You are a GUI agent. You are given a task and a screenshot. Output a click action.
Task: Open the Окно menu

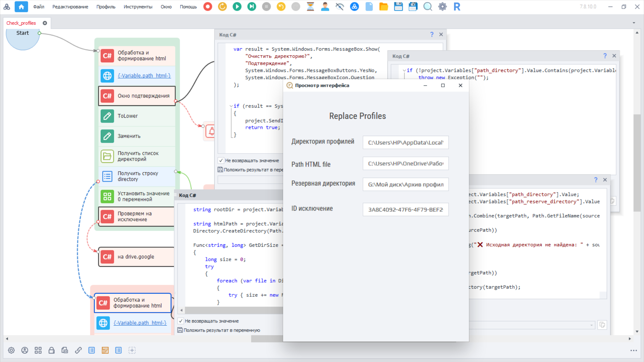166,7
